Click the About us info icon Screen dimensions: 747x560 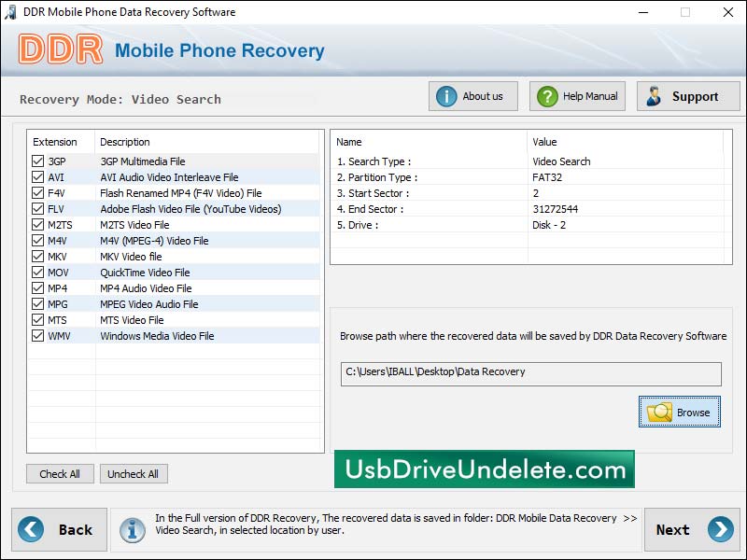tap(446, 97)
